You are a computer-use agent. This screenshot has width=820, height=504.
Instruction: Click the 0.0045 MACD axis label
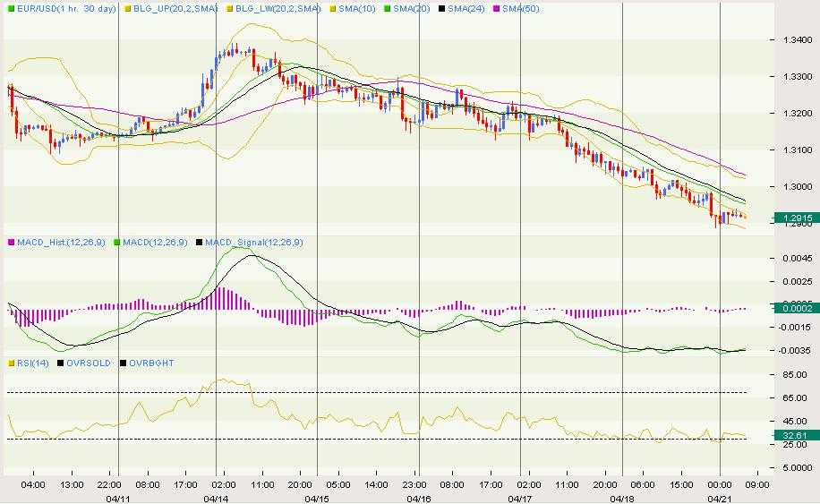(x=798, y=259)
